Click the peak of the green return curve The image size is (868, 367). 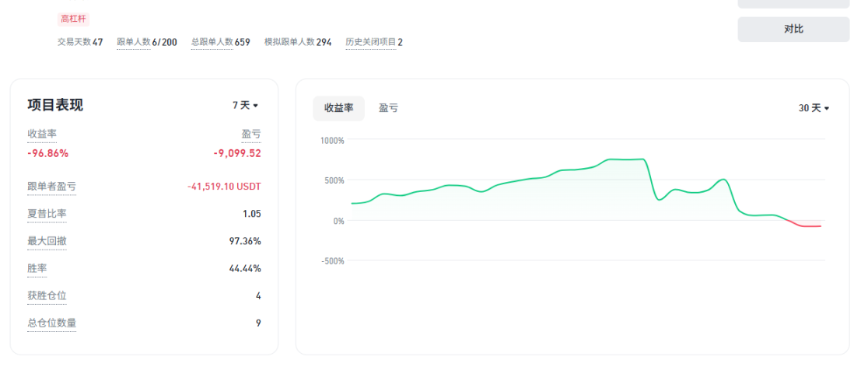642,159
